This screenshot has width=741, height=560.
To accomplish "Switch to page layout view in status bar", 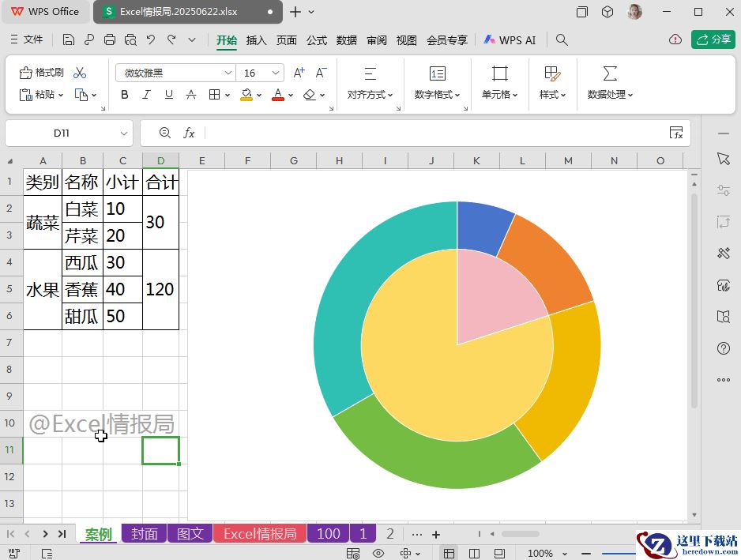I will [x=499, y=553].
